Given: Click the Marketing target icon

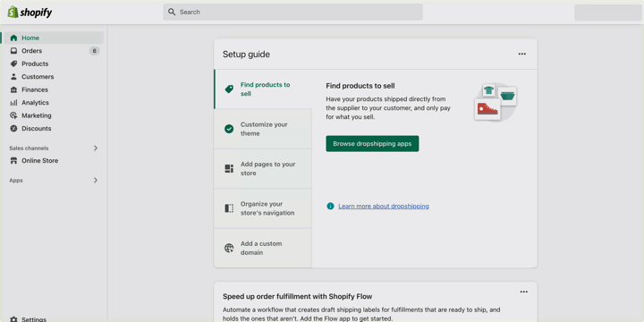Looking at the screenshot, I should 14,115.
